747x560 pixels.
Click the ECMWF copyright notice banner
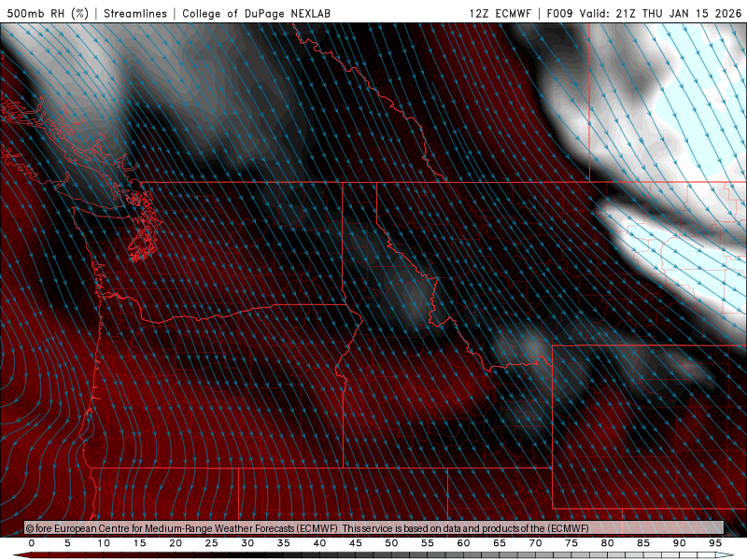click(x=374, y=528)
